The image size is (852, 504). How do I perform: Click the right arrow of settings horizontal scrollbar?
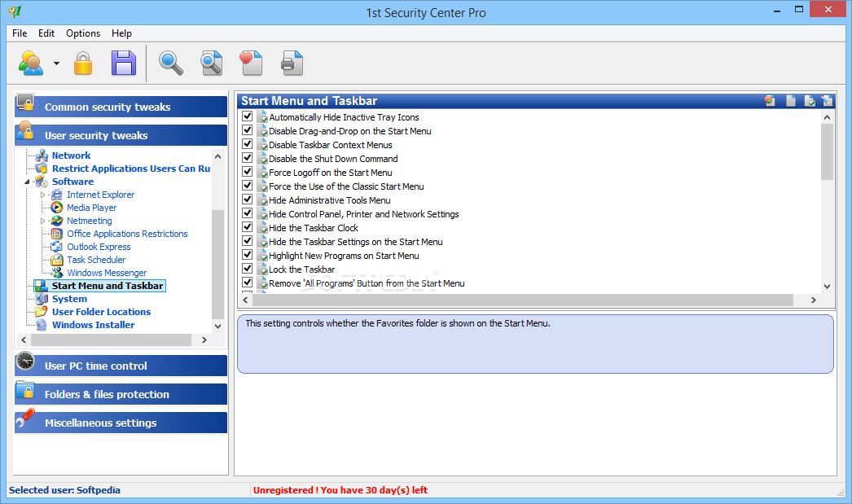click(814, 300)
